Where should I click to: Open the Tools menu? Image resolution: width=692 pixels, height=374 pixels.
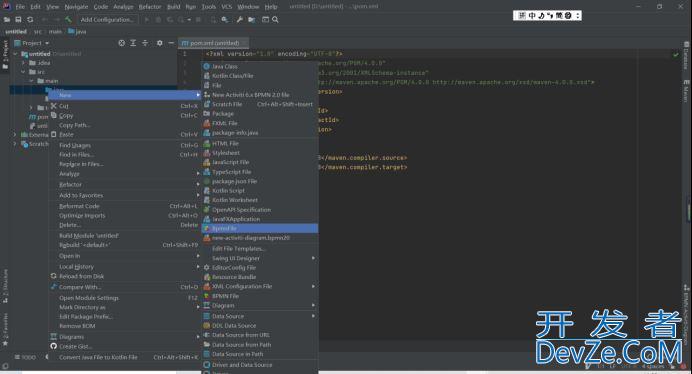[x=209, y=7]
